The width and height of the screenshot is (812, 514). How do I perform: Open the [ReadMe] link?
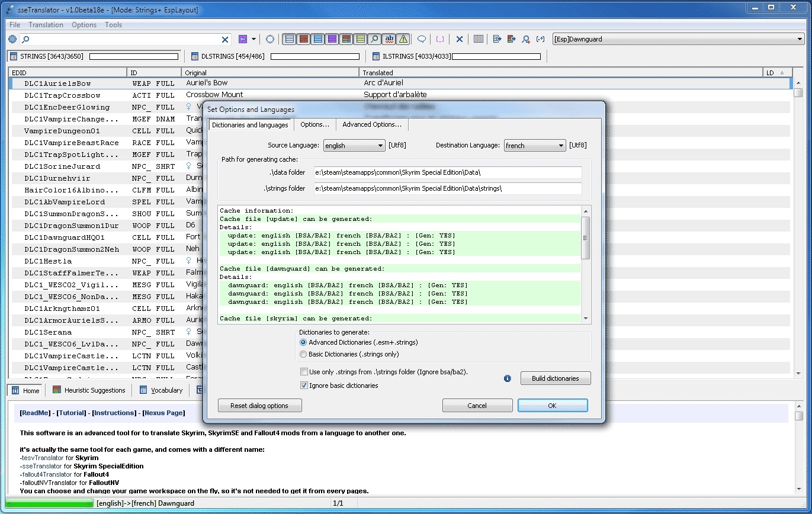(35, 413)
